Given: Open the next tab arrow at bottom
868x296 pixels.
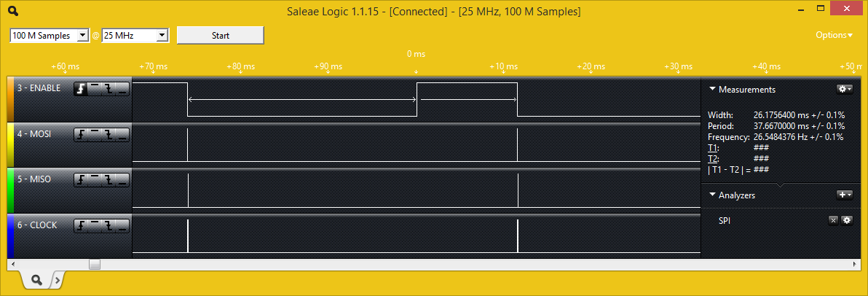Looking at the screenshot, I should pyautogui.click(x=58, y=281).
